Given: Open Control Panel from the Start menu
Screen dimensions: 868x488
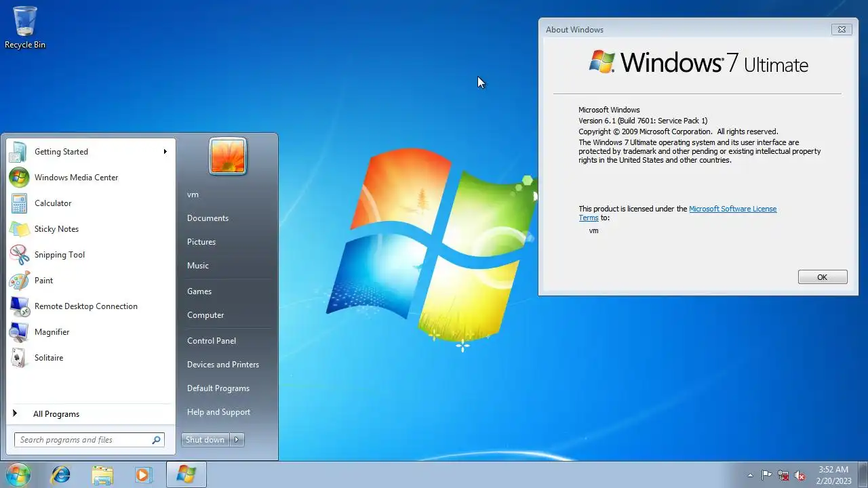Looking at the screenshot, I should coord(212,341).
